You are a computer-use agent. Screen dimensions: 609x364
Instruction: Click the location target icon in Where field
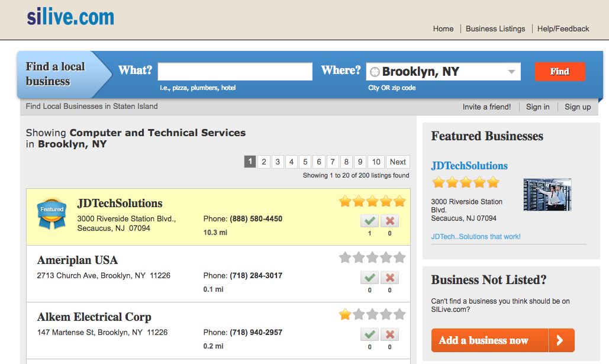pyautogui.click(x=375, y=72)
